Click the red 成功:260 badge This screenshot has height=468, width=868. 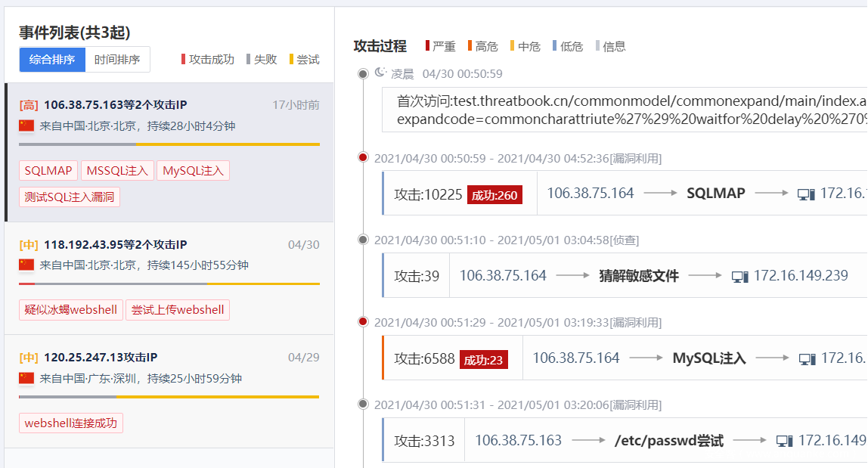(494, 195)
